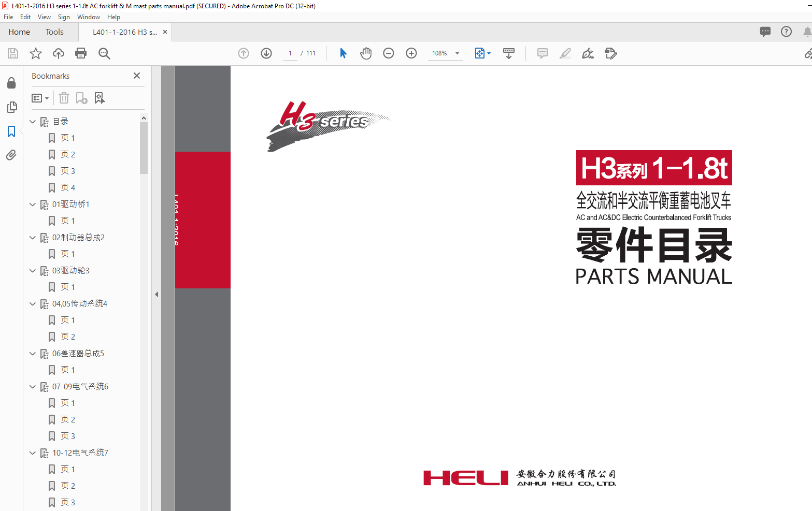
Task: Collapse the 10-12电气系统7 bookmark group
Action: pos(33,453)
